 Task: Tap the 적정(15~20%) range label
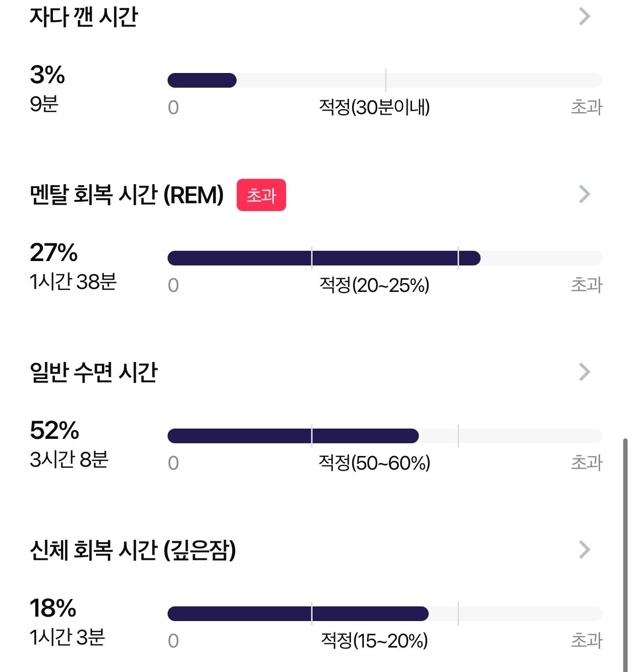tap(374, 641)
